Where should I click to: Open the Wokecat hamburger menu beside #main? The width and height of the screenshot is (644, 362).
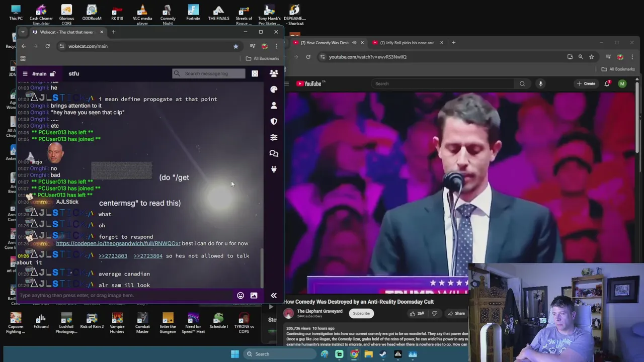pyautogui.click(x=25, y=73)
